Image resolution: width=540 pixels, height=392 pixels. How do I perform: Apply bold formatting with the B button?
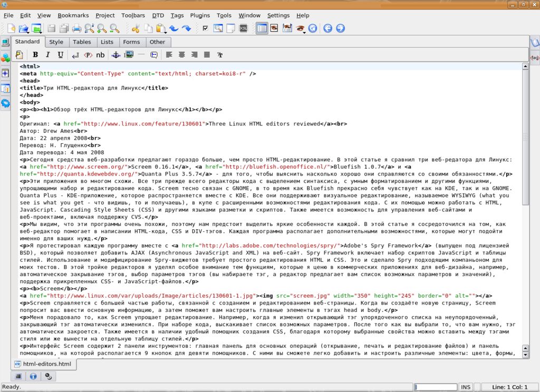point(35,55)
